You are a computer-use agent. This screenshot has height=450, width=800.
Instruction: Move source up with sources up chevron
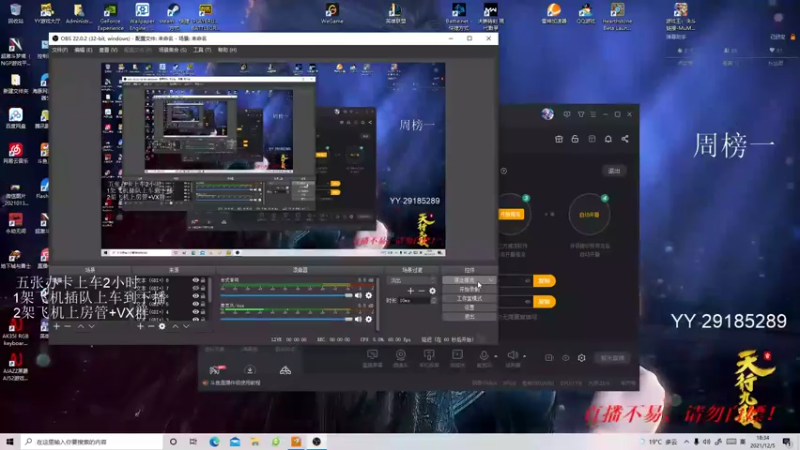pos(175,326)
